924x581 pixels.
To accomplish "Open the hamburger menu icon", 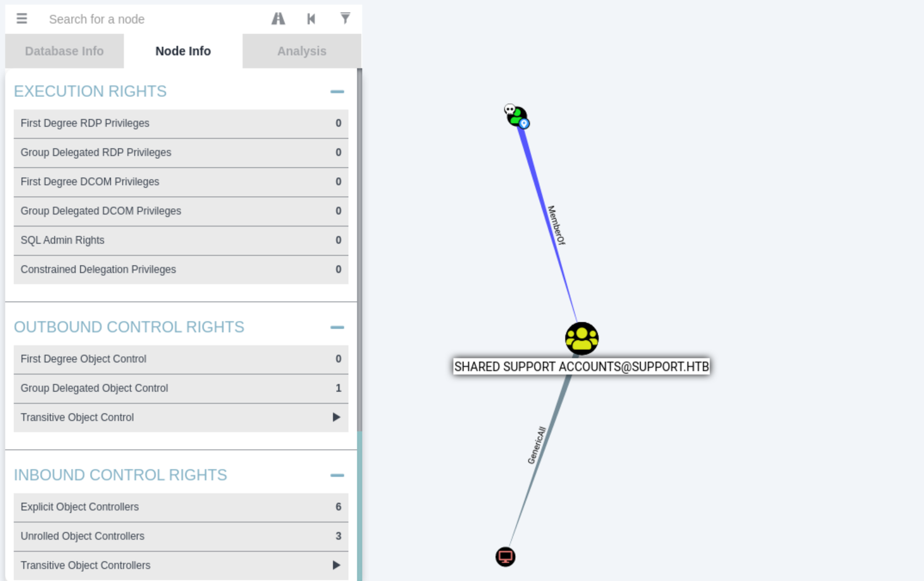I will [x=22, y=19].
